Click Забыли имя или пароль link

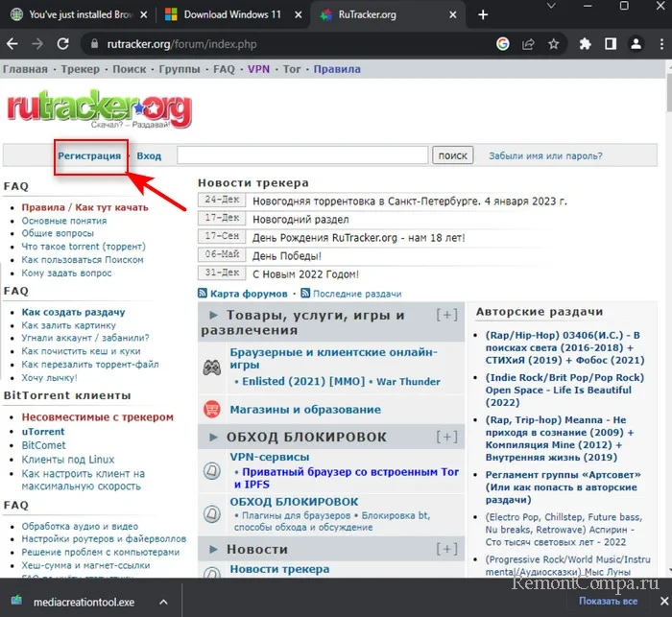click(545, 155)
